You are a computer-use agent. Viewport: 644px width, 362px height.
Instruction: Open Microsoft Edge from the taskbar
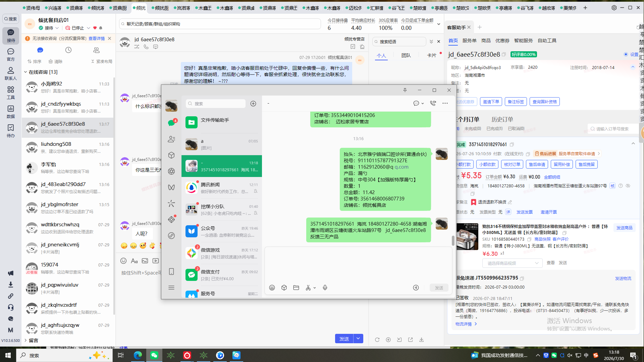click(x=138, y=355)
